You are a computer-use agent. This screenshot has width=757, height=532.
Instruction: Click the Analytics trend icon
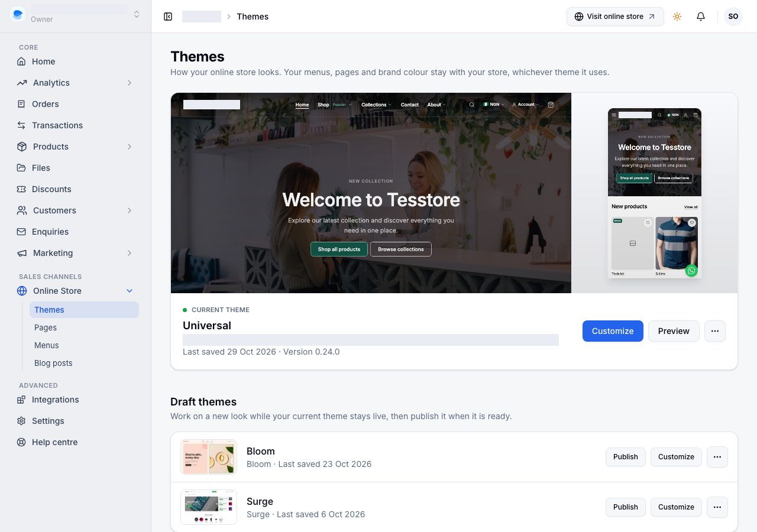[22, 83]
